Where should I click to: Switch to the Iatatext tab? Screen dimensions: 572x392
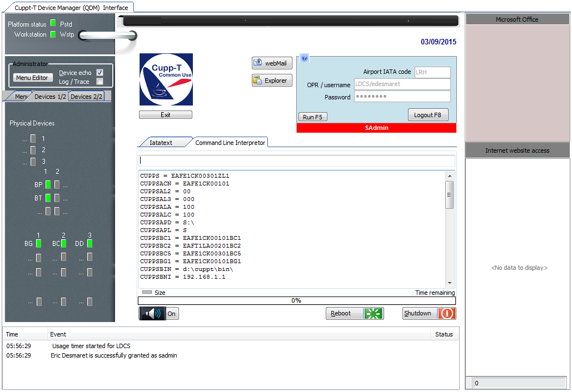tap(161, 143)
